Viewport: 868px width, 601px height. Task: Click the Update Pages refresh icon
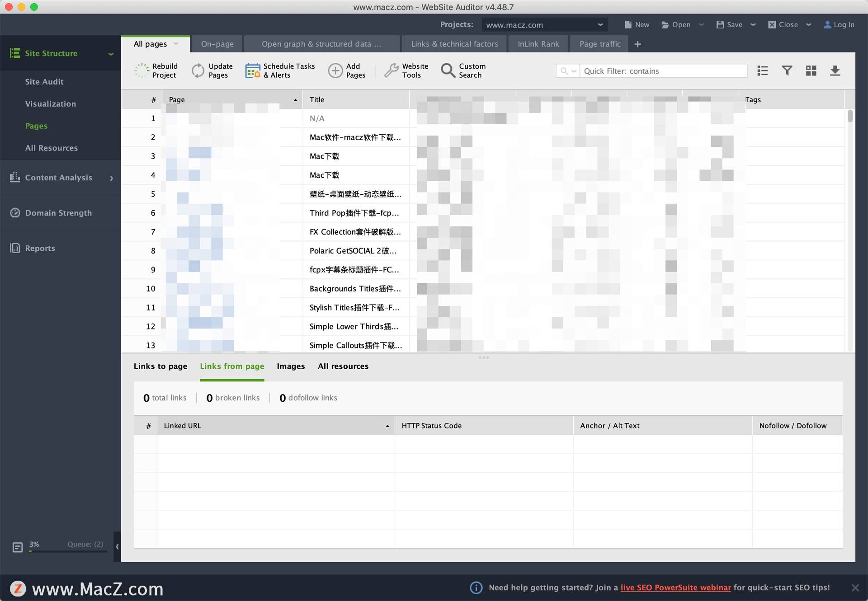(198, 70)
